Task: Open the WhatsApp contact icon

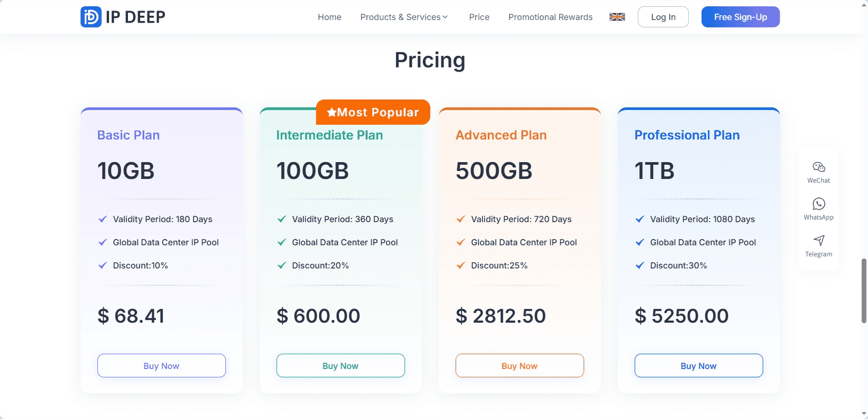Action: tap(818, 204)
